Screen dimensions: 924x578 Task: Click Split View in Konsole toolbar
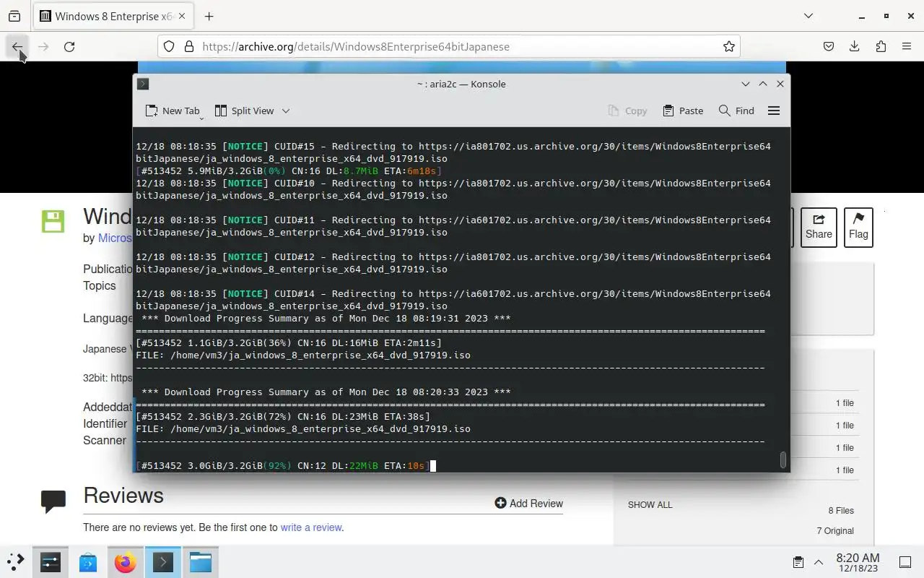[x=244, y=111]
